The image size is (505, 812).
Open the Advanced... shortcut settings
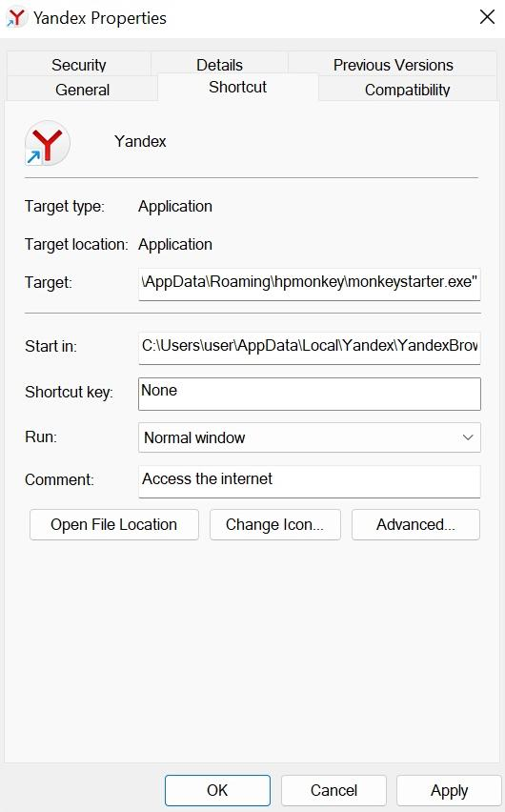pyautogui.click(x=416, y=524)
